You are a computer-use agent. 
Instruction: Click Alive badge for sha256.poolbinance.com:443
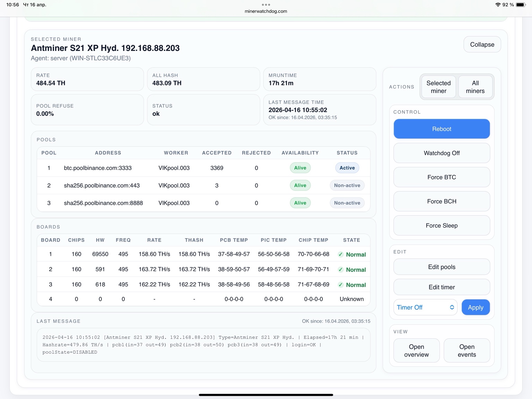pyautogui.click(x=300, y=185)
